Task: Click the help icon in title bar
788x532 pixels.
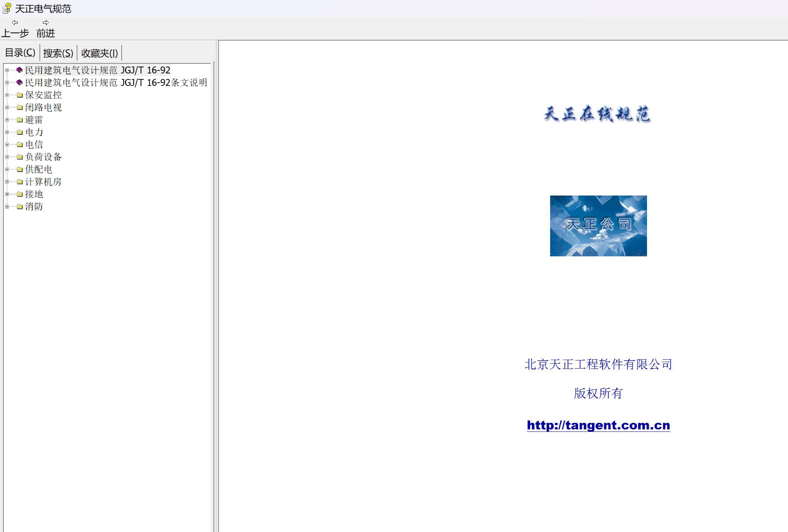Action: [7, 9]
